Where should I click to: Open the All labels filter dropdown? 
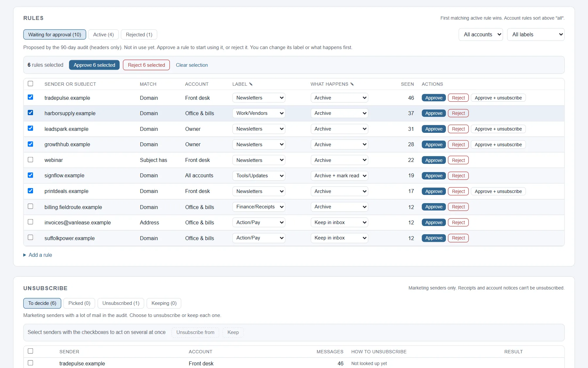pyautogui.click(x=536, y=34)
